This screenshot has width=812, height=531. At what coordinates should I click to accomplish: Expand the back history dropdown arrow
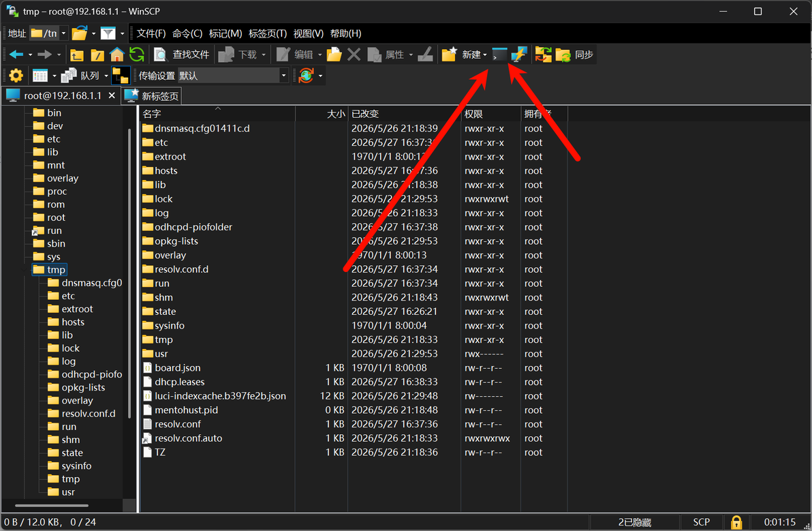pos(30,55)
